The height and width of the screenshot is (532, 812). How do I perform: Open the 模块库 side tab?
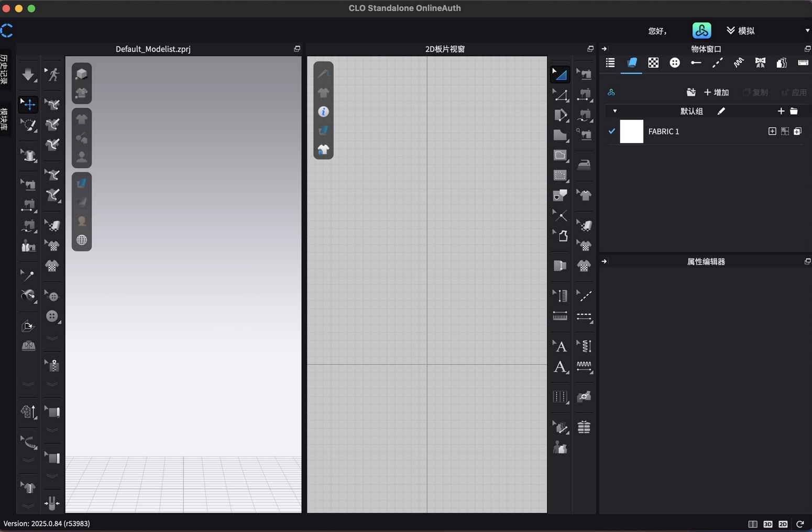tap(4, 119)
